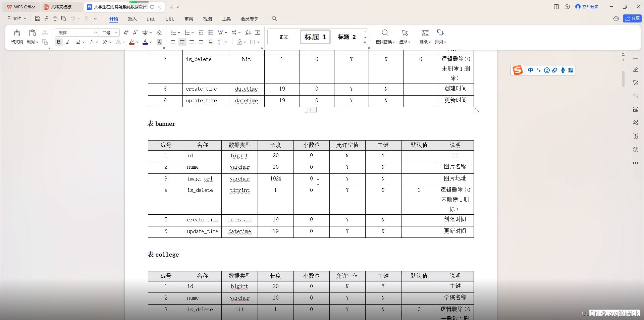Click the Paste (粘贴) clipboard icon
The width and height of the screenshot is (644, 320).
(x=33, y=33)
